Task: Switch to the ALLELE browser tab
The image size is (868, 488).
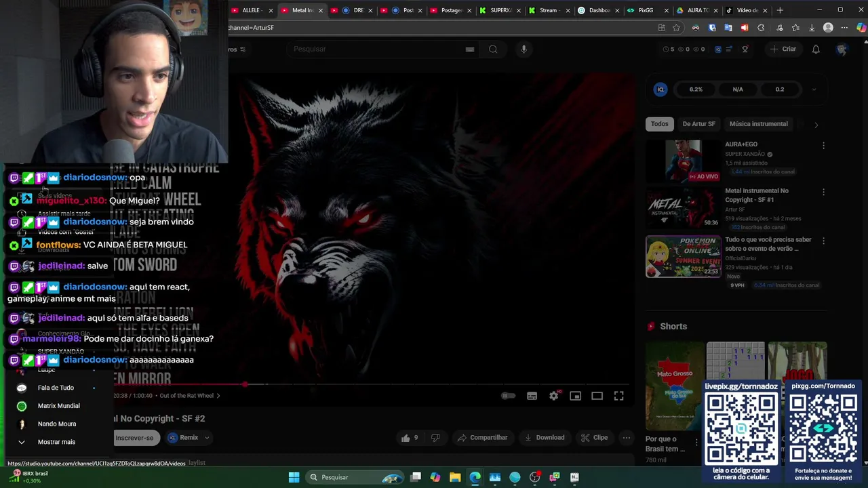Action: point(252,10)
